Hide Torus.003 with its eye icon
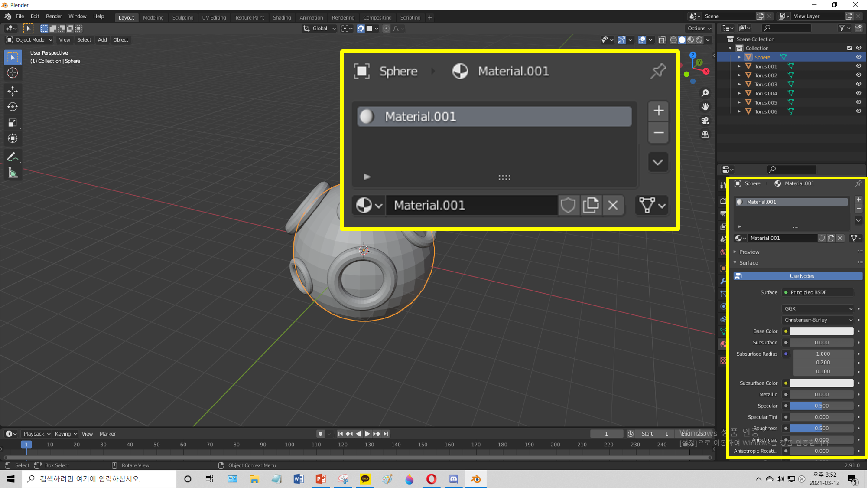Image resolution: width=868 pixels, height=488 pixels. tap(858, 84)
